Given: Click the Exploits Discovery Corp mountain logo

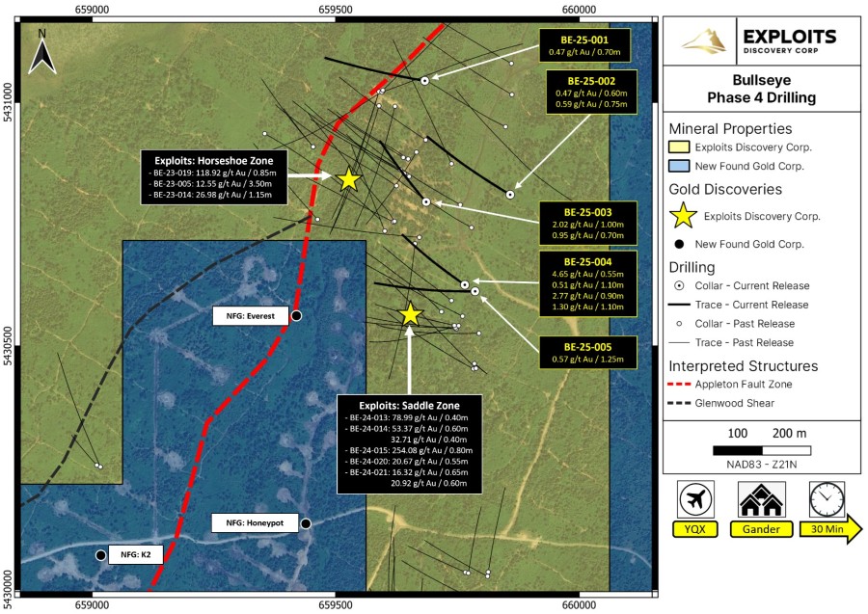Looking at the screenshot, I should tap(703, 41).
